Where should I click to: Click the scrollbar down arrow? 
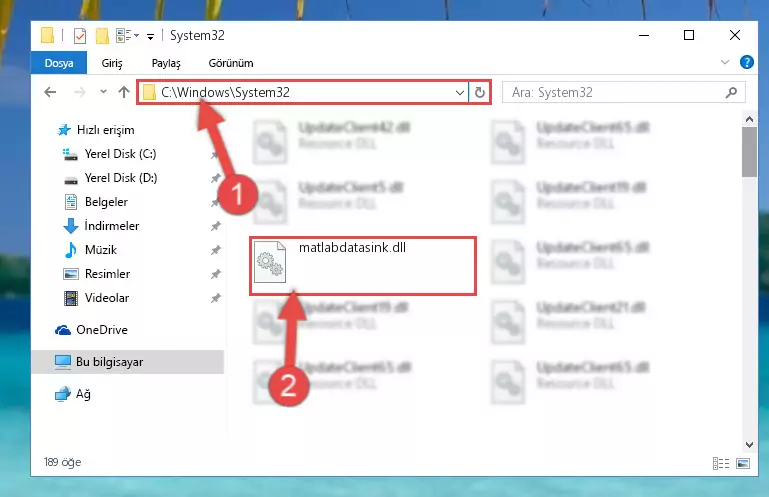(749, 445)
